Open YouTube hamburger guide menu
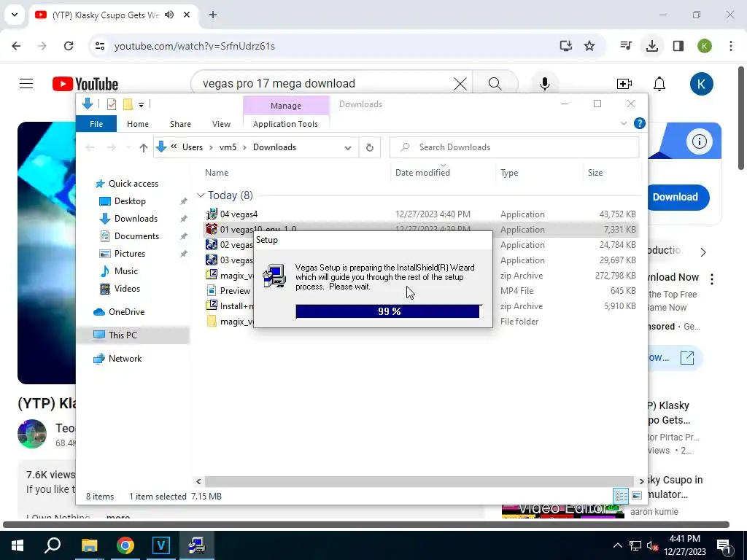Viewport: 747px width, 560px height. click(26, 84)
